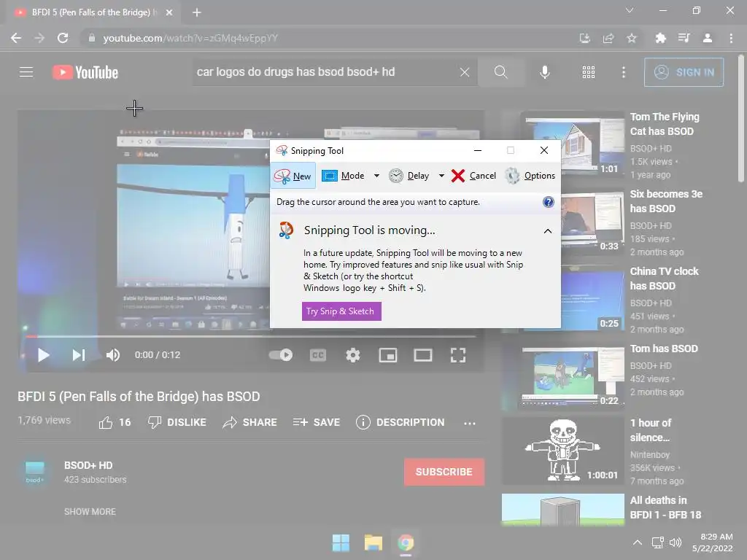Viewport: 747px width, 560px height.
Task: Open 'Tom The Flying Cat has BSOD' title
Action: click(x=665, y=124)
